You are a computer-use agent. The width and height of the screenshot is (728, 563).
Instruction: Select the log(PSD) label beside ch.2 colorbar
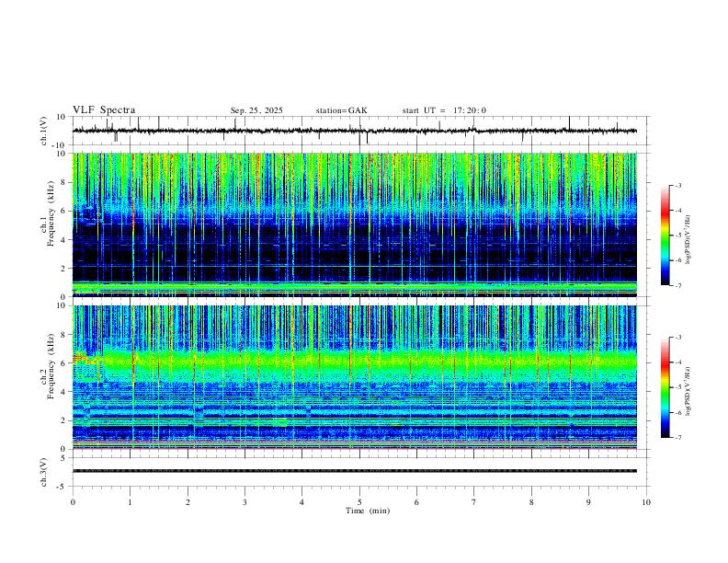688,391
